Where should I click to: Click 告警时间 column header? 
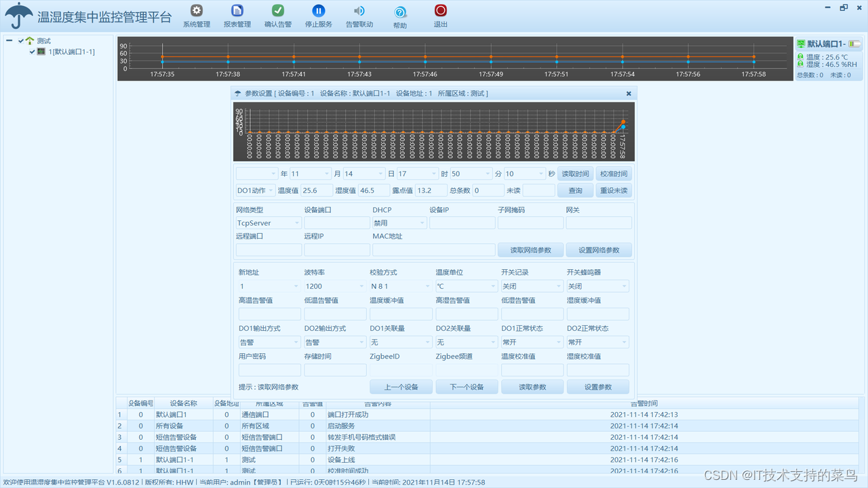[x=644, y=403]
